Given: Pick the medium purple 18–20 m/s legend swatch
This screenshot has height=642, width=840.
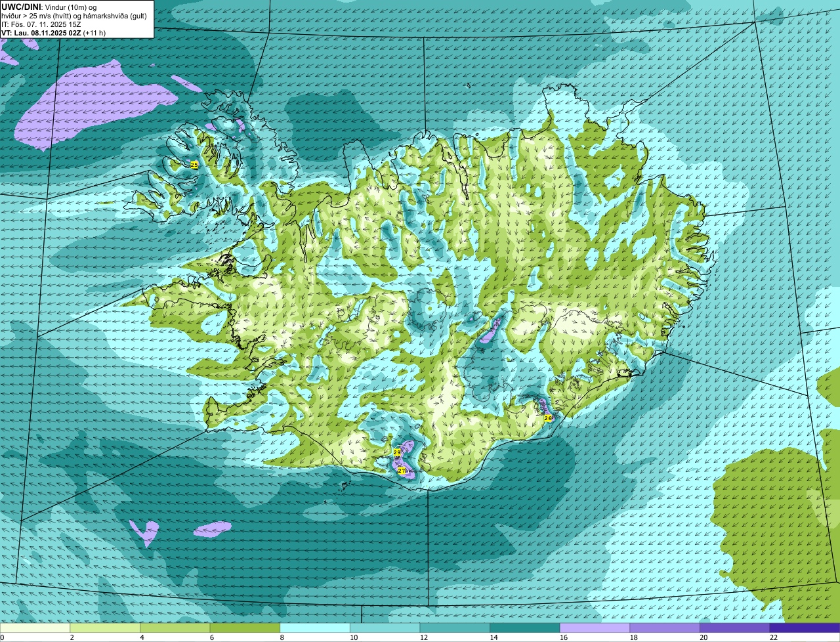Looking at the screenshot, I should click(x=665, y=628).
